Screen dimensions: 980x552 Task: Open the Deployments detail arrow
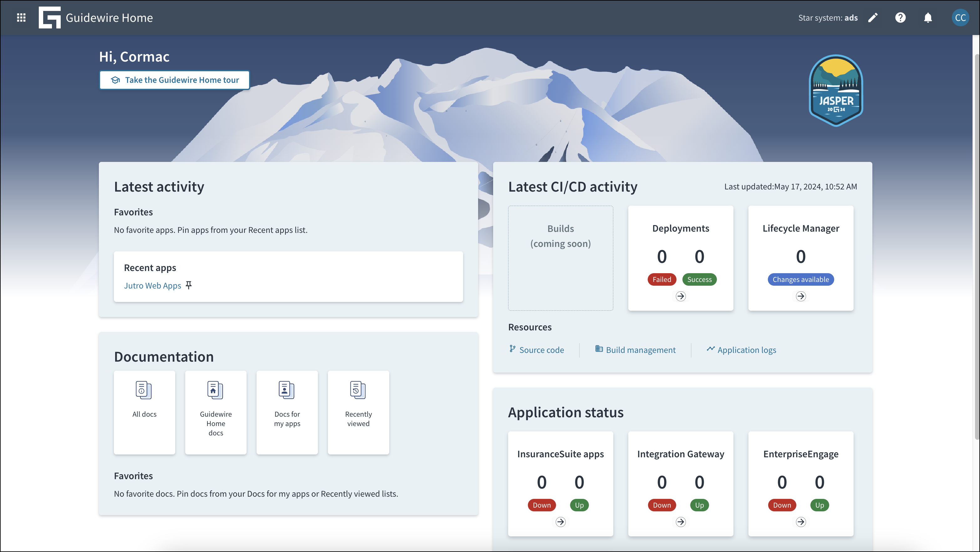click(x=681, y=297)
